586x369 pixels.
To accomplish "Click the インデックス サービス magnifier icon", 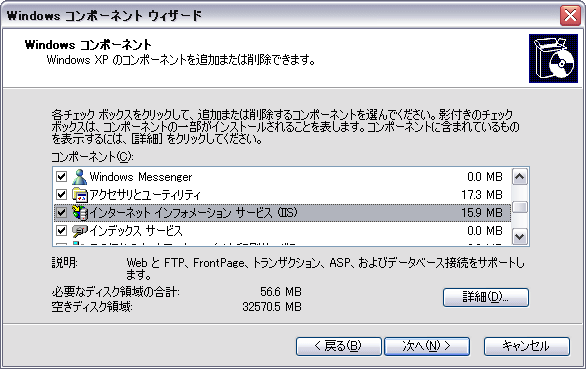I will [80, 231].
